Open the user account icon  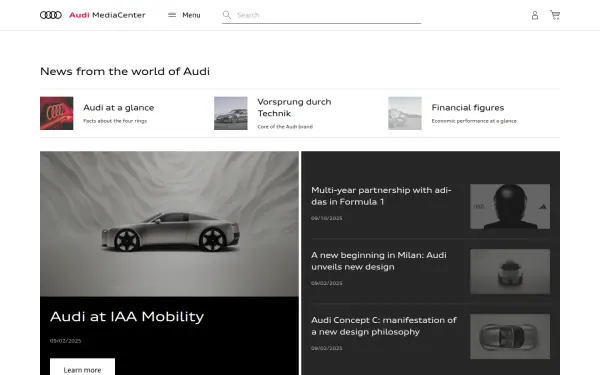tap(535, 15)
